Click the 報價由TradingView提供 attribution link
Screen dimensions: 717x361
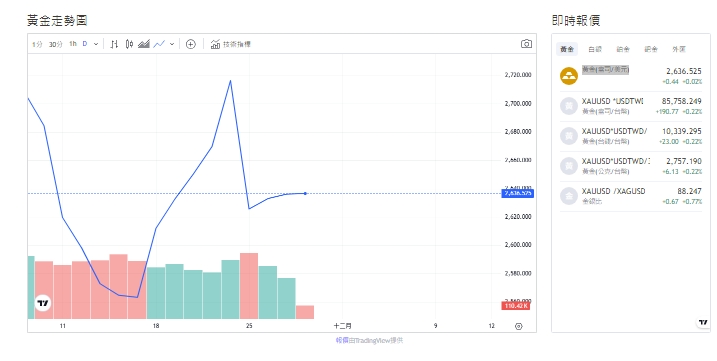click(x=369, y=340)
